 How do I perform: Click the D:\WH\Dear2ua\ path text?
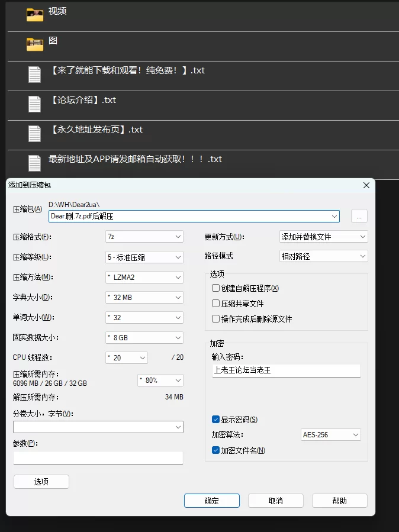tap(74, 205)
